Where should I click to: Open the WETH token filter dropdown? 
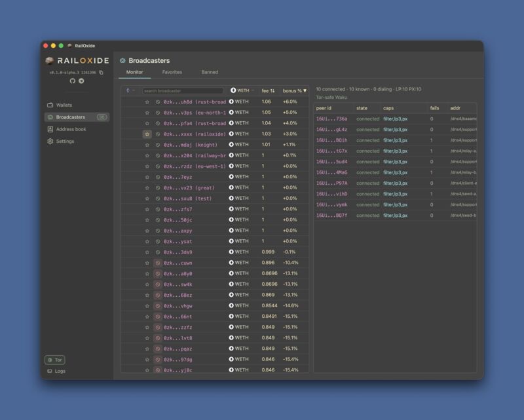click(242, 90)
